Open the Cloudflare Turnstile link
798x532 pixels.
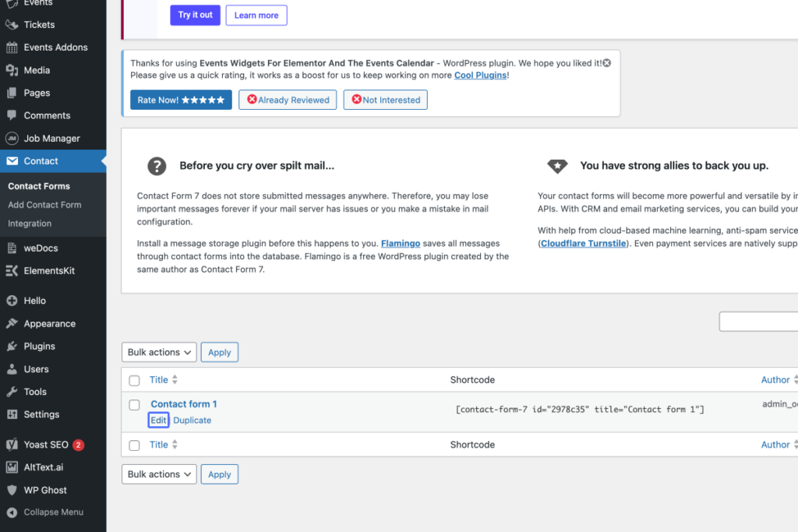(x=583, y=243)
